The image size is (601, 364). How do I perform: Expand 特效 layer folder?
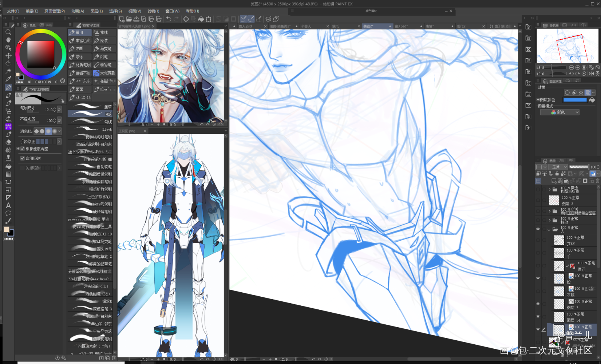550,220
